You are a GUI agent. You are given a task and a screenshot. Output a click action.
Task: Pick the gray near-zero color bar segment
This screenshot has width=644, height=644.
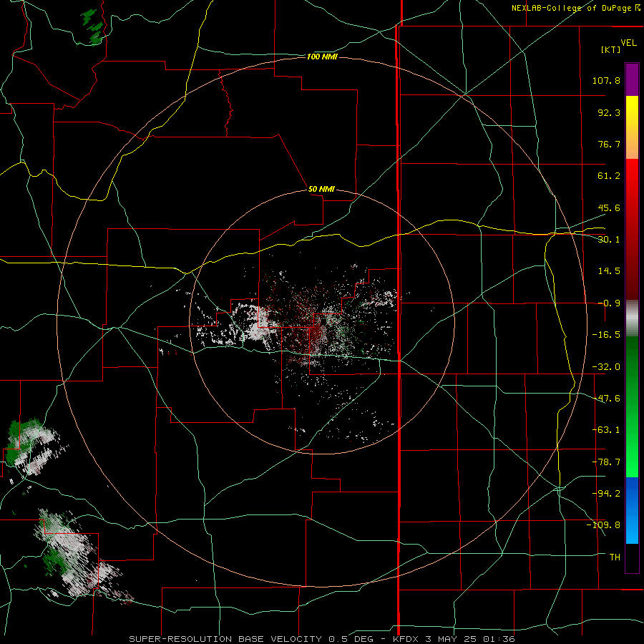tap(632, 318)
